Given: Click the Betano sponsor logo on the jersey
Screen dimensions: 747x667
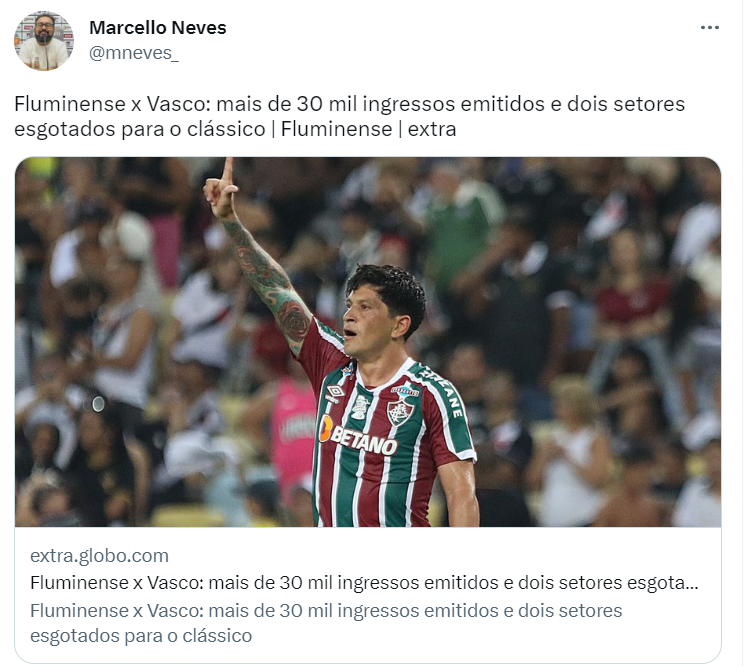Looking at the screenshot, I should [x=360, y=438].
